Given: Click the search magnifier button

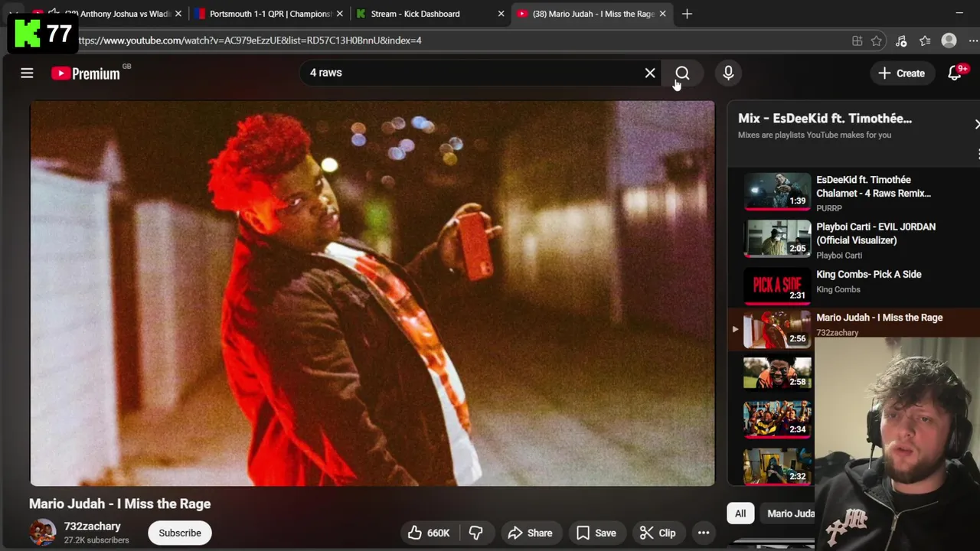Looking at the screenshot, I should (x=682, y=73).
